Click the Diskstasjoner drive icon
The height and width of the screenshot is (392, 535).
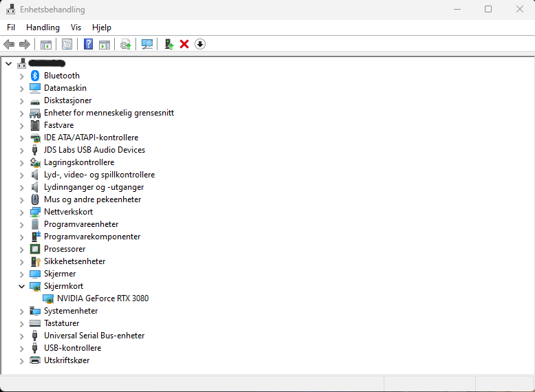pyautogui.click(x=35, y=102)
